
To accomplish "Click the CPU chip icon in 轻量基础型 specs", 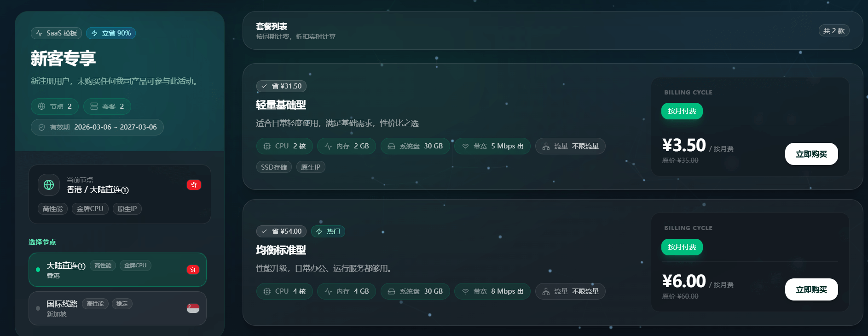I will click(267, 146).
